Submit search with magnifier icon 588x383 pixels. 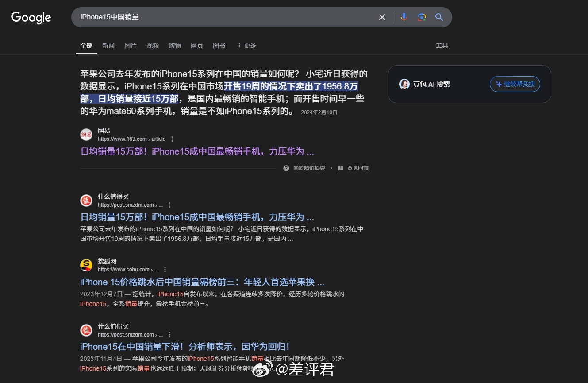click(439, 17)
